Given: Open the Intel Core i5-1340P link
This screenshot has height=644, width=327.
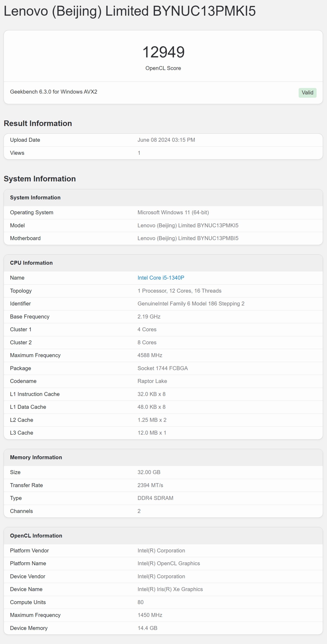Looking at the screenshot, I should [x=161, y=278].
